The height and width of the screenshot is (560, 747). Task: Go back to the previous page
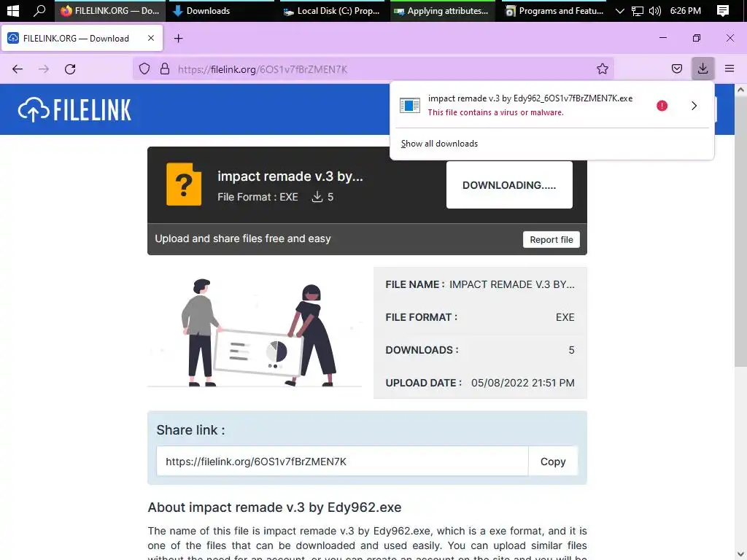click(x=18, y=69)
